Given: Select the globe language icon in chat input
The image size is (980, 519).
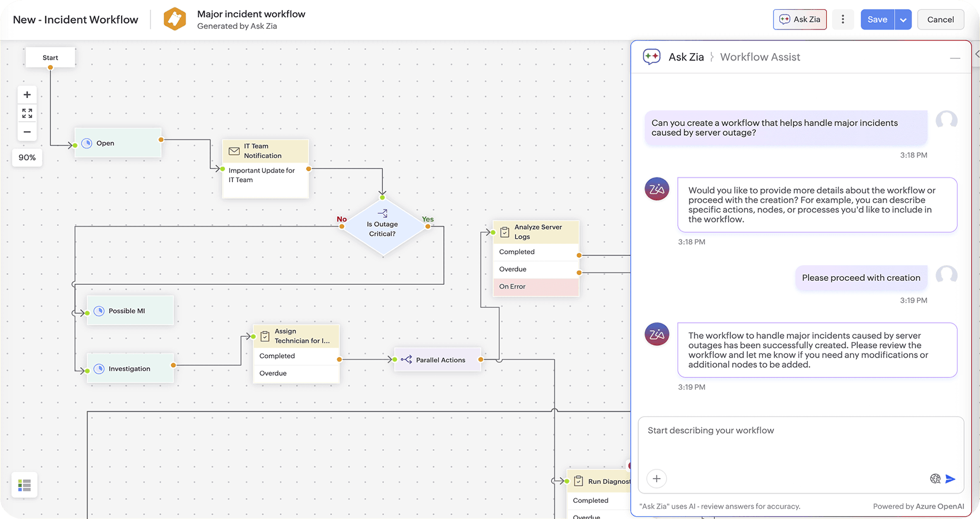Looking at the screenshot, I should coord(935,479).
